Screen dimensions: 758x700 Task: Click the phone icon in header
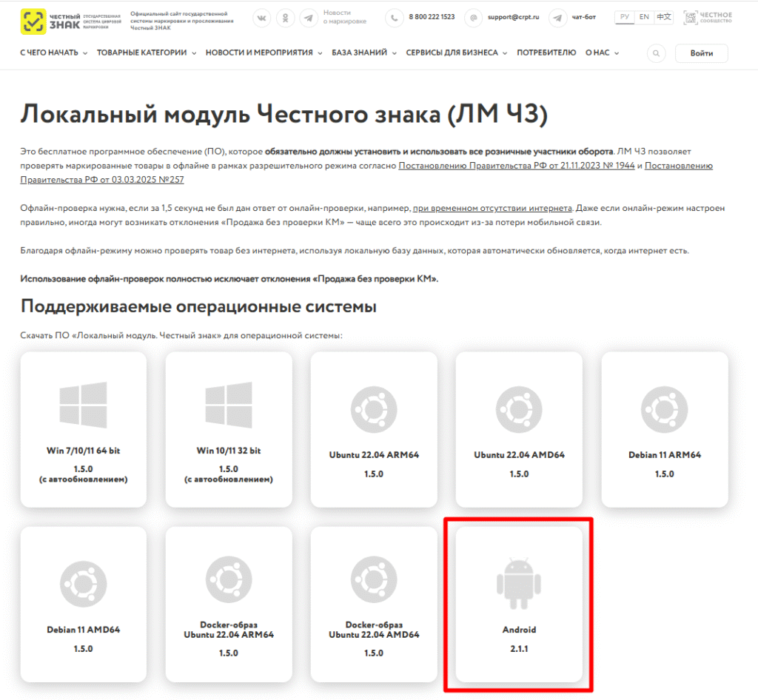(394, 18)
